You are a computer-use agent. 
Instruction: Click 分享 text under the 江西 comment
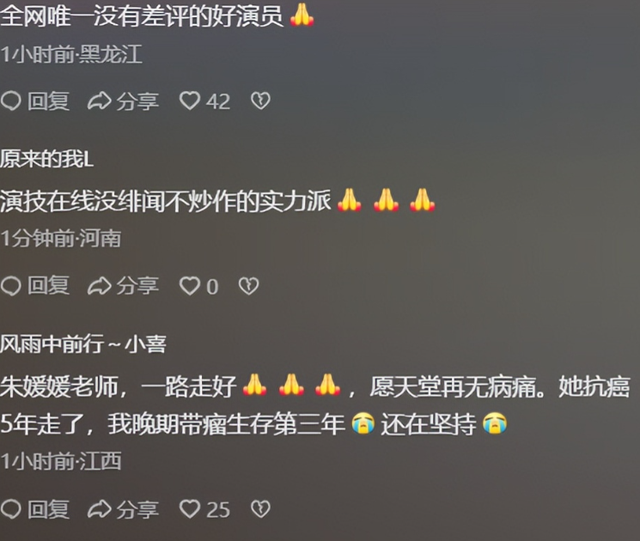click(138, 510)
